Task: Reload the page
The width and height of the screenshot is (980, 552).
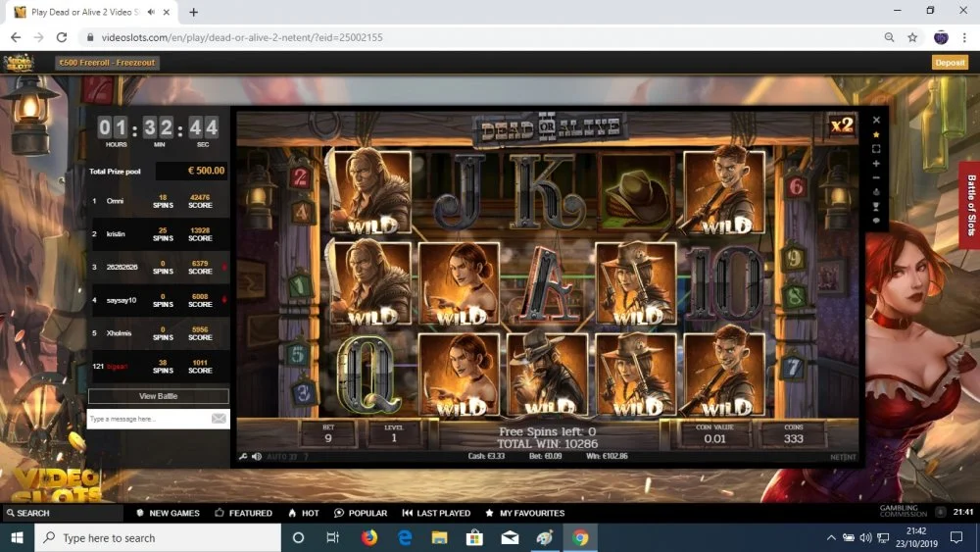Action: pyautogui.click(x=61, y=37)
